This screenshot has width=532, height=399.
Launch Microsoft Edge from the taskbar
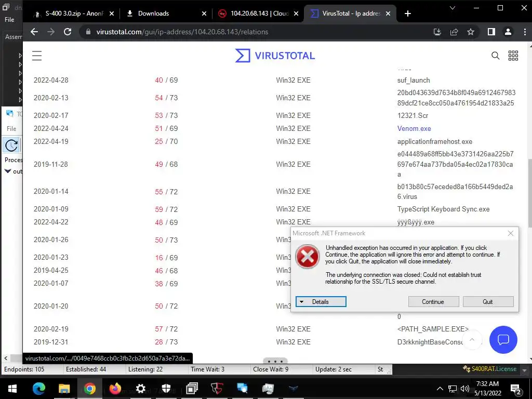pos(38,389)
